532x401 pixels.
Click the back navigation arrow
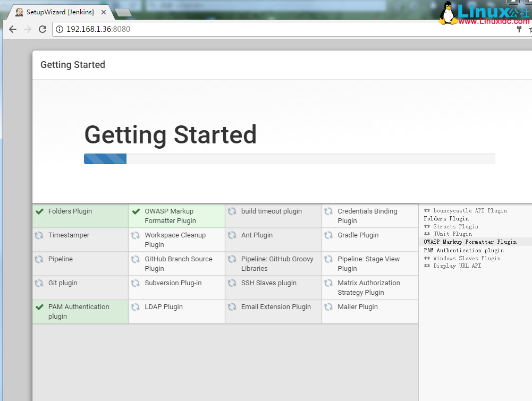[x=12, y=29]
